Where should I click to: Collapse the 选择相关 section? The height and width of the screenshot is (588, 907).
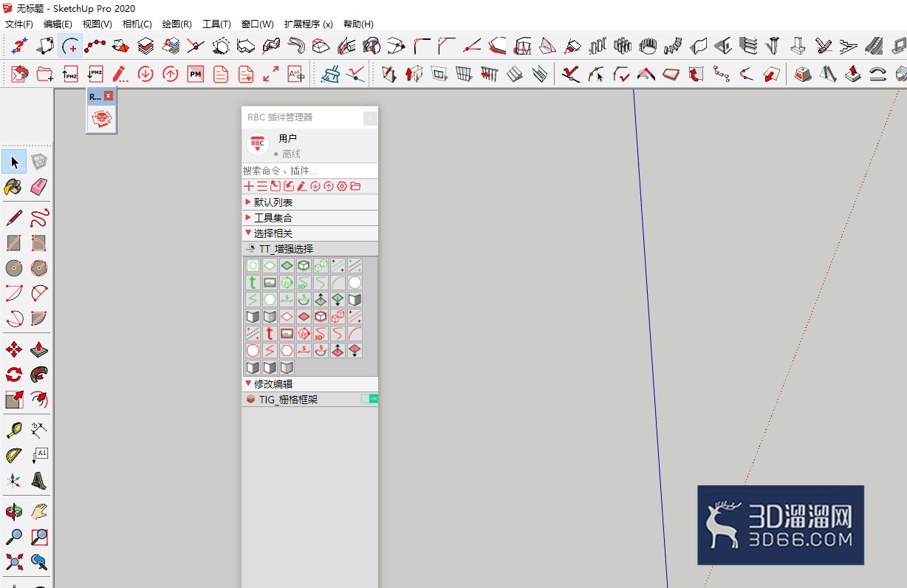309,233
